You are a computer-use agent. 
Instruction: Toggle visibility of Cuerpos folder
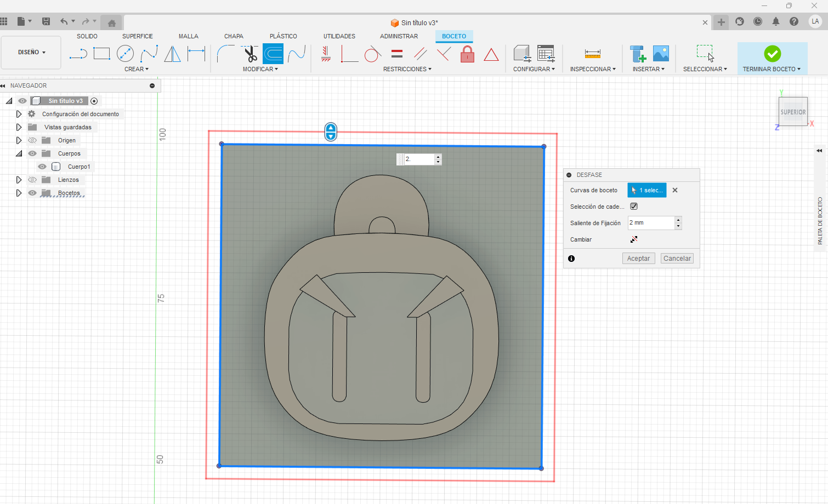(x=32, y=153)
